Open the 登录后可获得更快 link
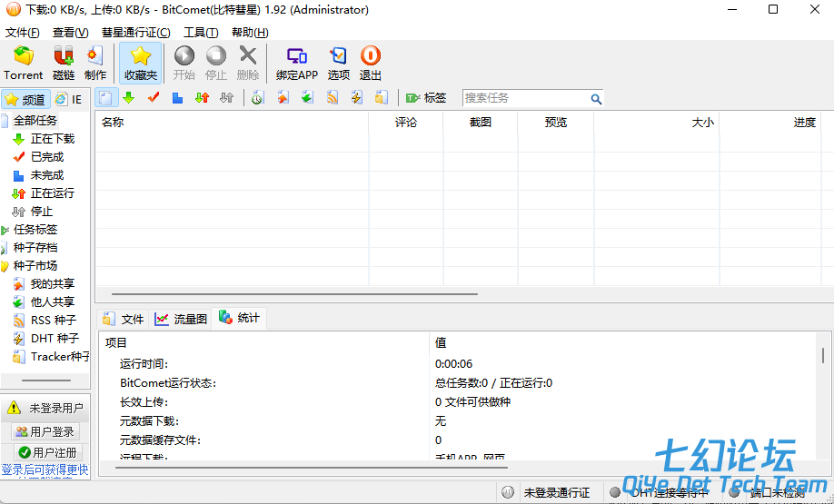This screenshot has height=504, width=834. 45,470
